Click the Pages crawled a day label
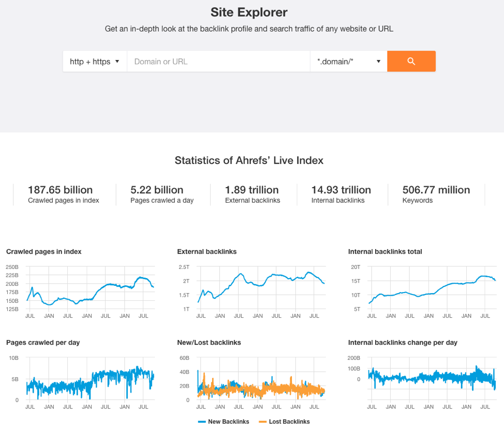Image resolution: width=504 pixels, height=429 pixels. point(162,201)
